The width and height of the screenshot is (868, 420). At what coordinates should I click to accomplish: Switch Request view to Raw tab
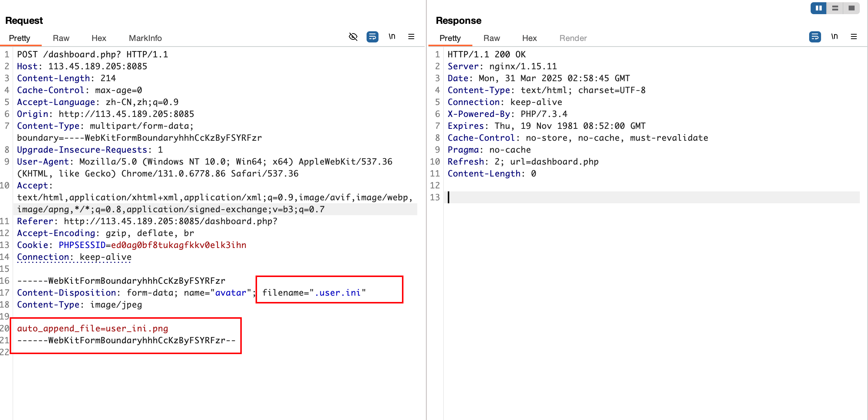tap(61, 38)
